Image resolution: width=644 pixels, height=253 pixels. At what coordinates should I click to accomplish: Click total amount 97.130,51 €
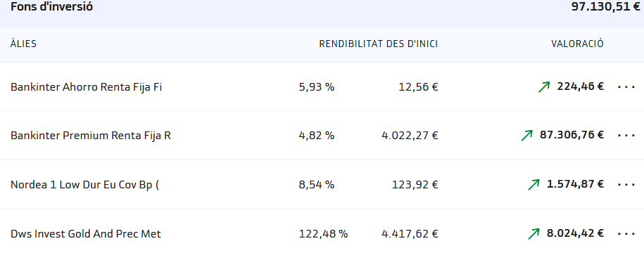click(605, 6)
